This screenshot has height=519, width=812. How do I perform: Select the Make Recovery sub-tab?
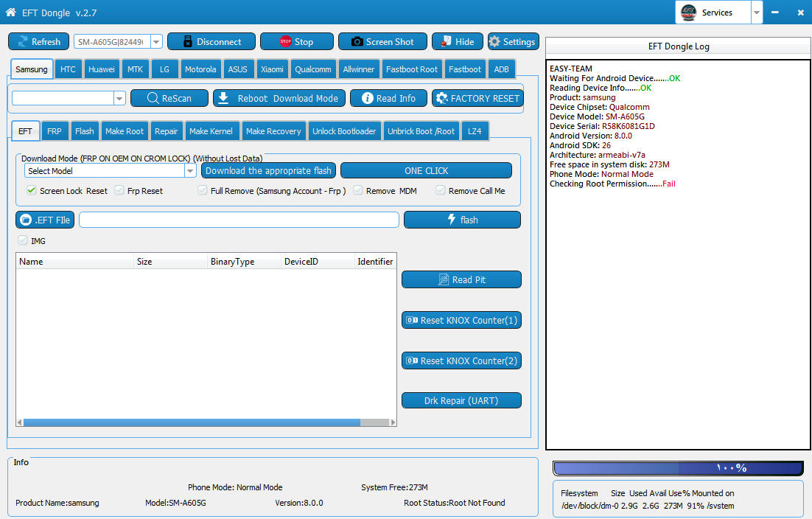tap(273, 131)
